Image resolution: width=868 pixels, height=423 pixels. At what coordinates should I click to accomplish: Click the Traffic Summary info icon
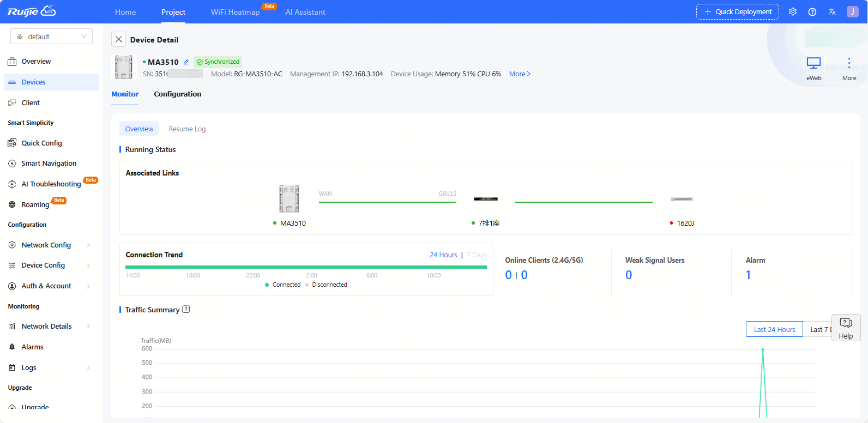(186, 310)
